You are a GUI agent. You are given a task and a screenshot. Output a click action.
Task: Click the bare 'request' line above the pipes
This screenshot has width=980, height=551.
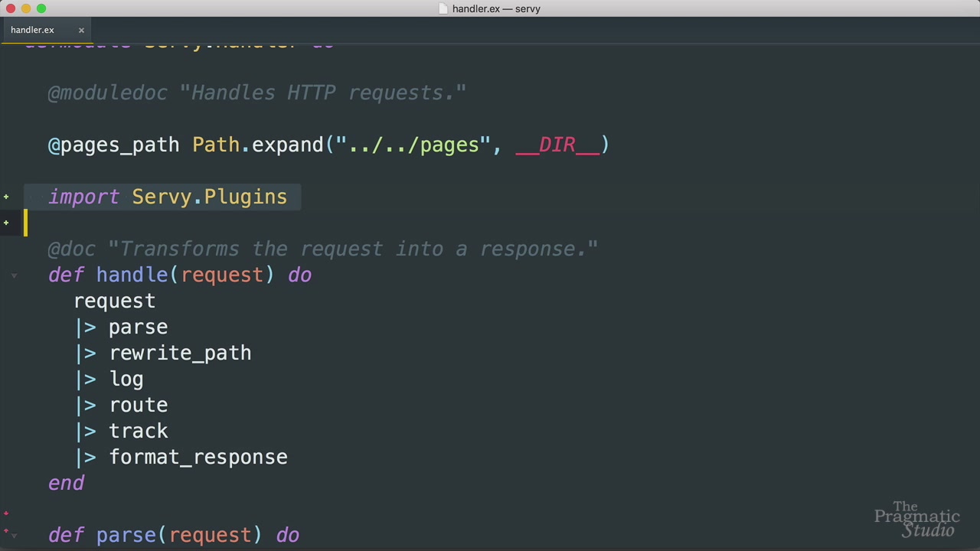click(x=114, y=302)
